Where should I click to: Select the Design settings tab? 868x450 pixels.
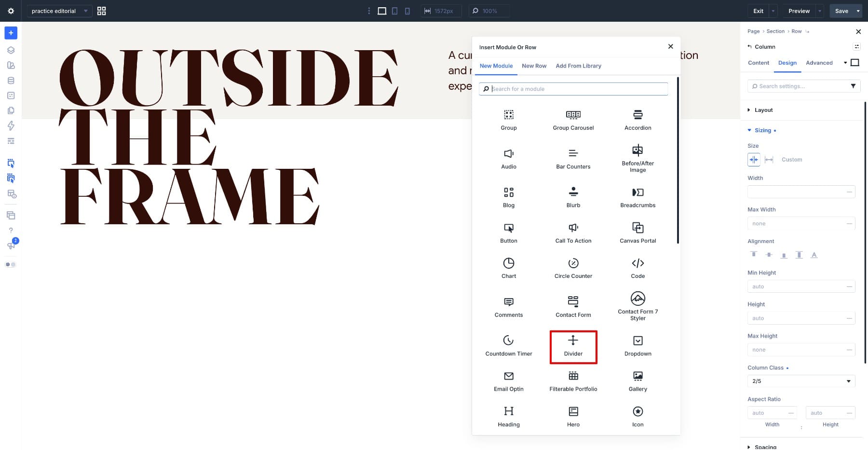787,63
